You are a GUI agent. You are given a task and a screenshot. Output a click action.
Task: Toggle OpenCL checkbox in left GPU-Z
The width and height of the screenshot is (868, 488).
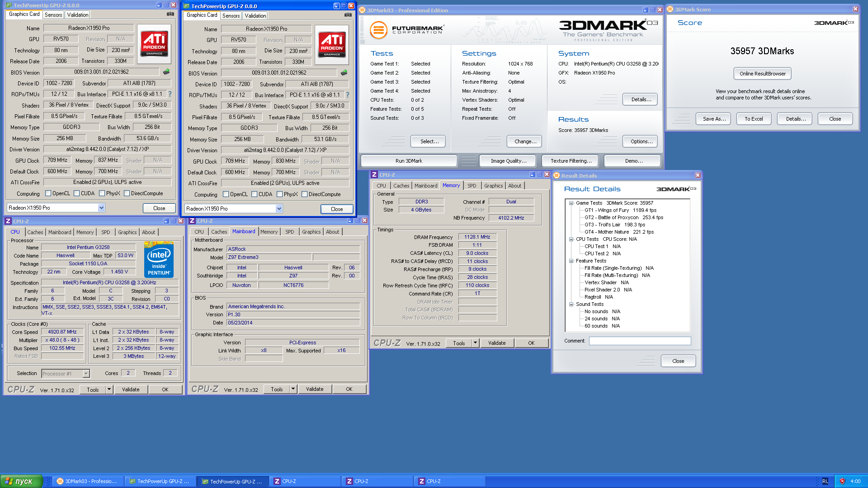click(x=48, y=193)
